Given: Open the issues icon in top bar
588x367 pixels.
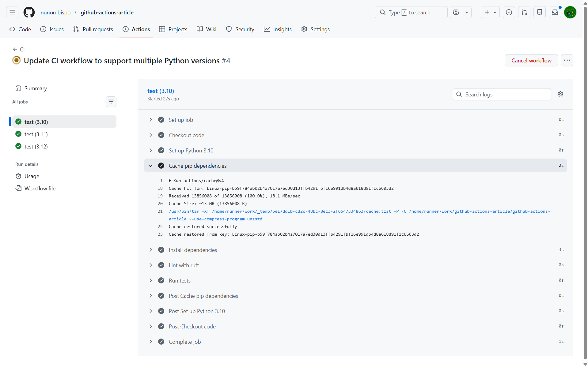Looking at the screenshot, I should coord(509,12).
